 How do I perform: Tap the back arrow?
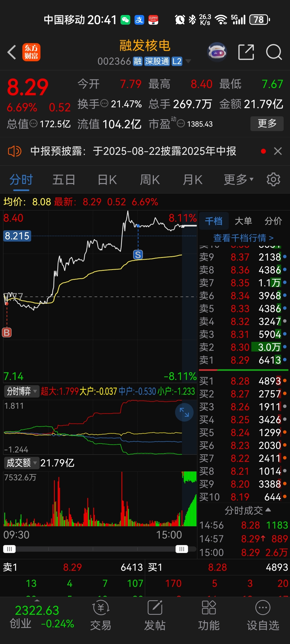click(12, 52)
